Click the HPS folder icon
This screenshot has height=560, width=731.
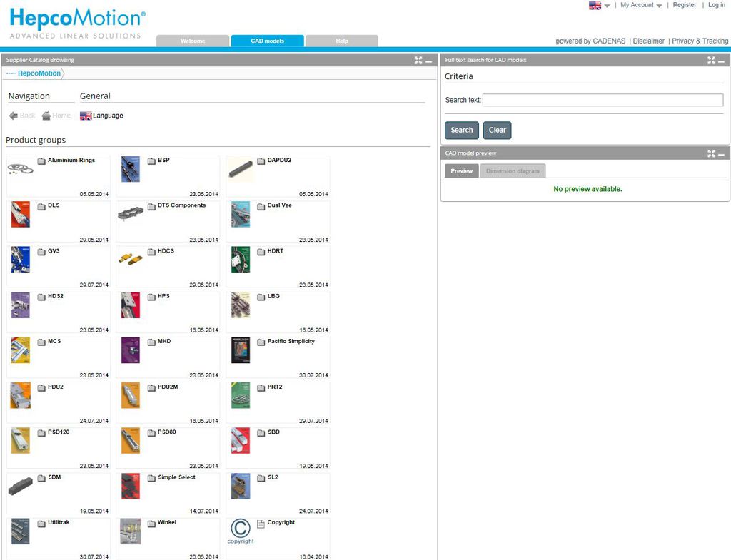point(151,297)
